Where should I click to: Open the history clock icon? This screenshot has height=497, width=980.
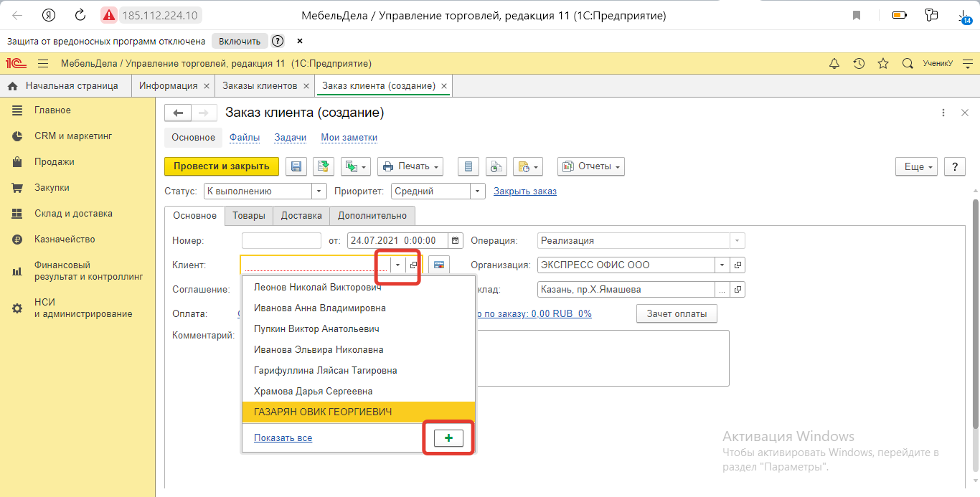(859, 63)
